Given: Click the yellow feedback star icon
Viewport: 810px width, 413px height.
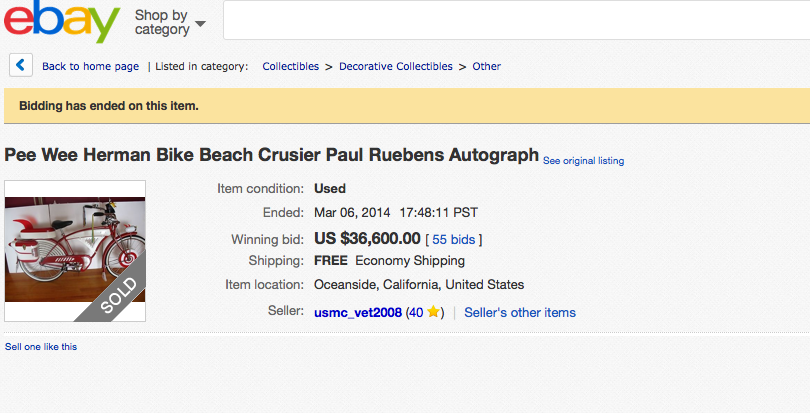Looking at the screenshot, I should [433, 312].
